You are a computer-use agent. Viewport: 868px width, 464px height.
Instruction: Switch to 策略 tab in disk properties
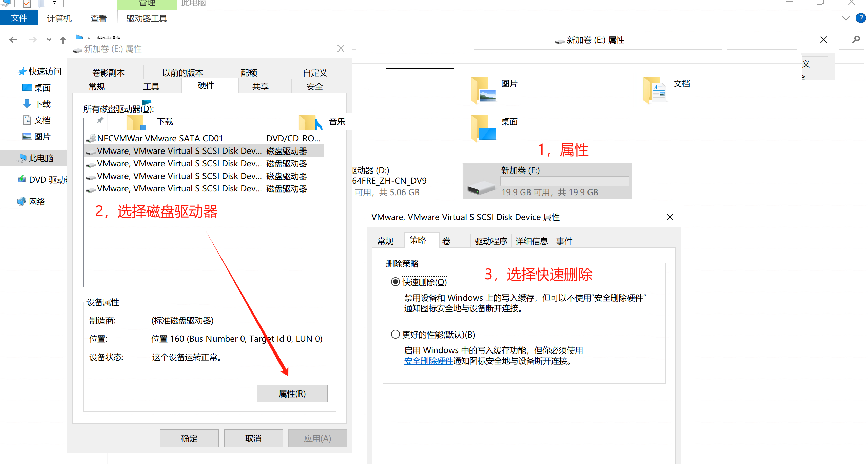click(417, 240)
